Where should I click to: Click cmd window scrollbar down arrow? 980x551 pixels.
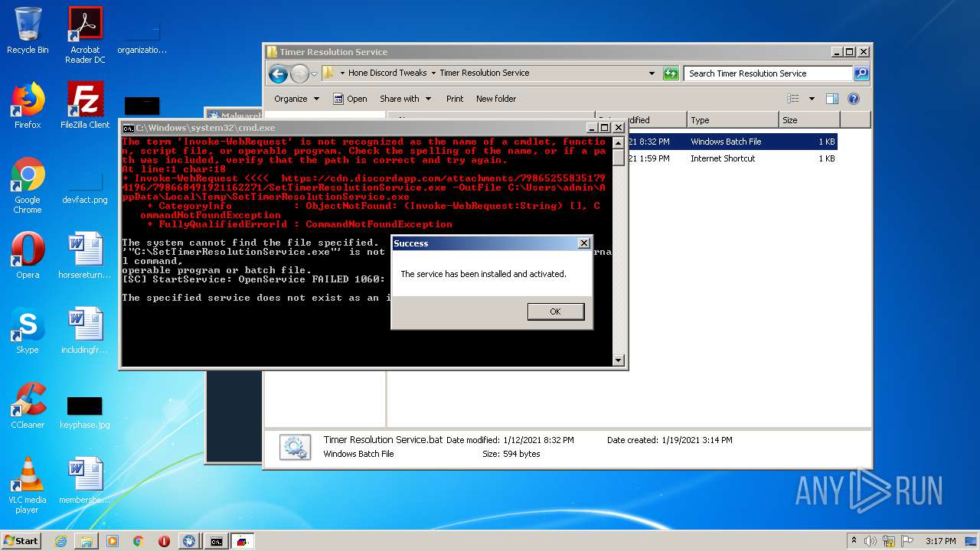point(619,360)
